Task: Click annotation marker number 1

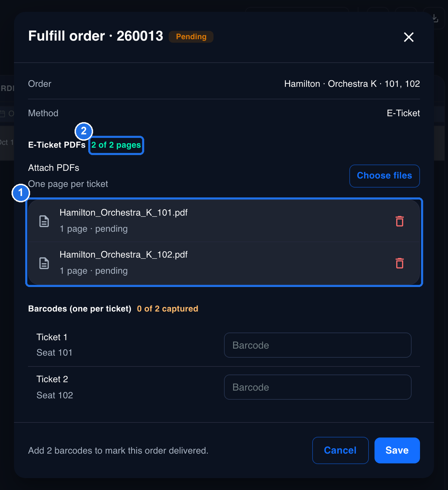Action: coord(21,193)
